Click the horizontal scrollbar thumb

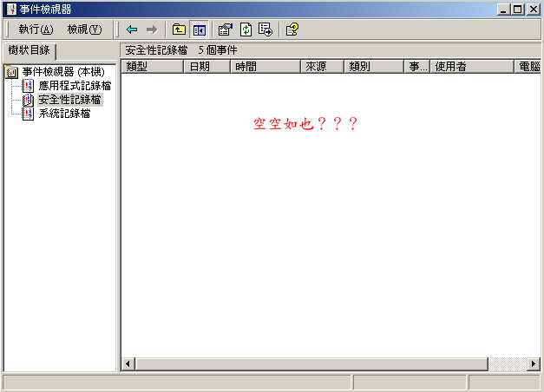tap(311, 364)
